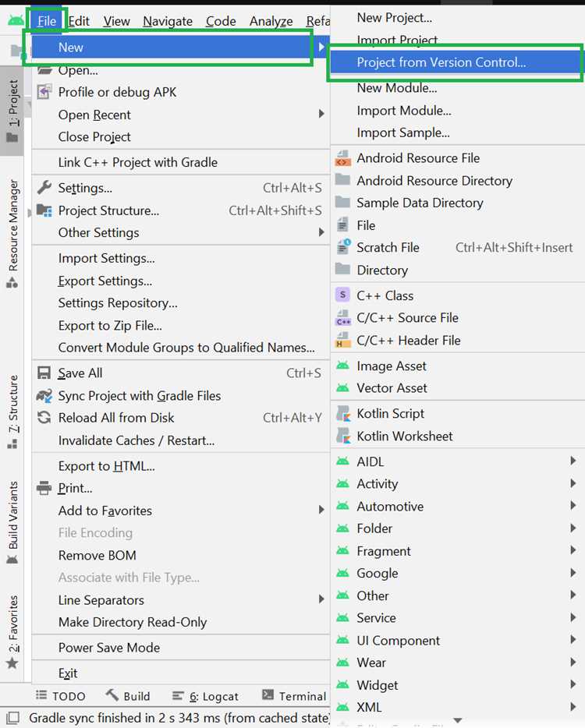Open the Resource Manager side tab
This screenshot has height=728, width=585.
coord(12,234)
